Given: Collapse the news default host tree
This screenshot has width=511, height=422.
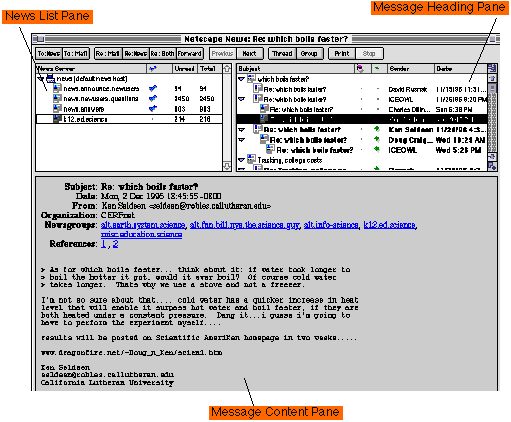Looking at the screenshot, I should pyautogui.click(x=41, y=79).
